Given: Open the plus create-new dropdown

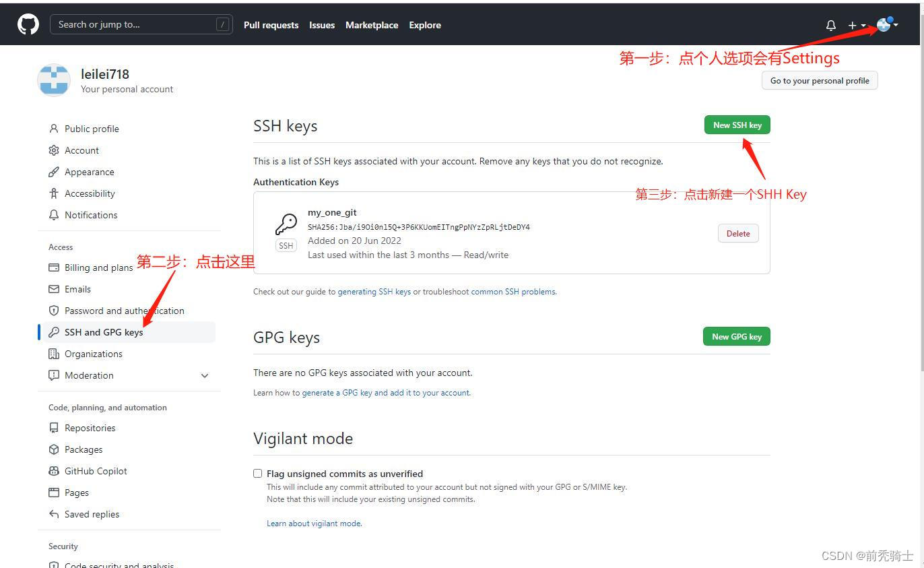Looking at the screenshot, I should [x=857, y=25].
